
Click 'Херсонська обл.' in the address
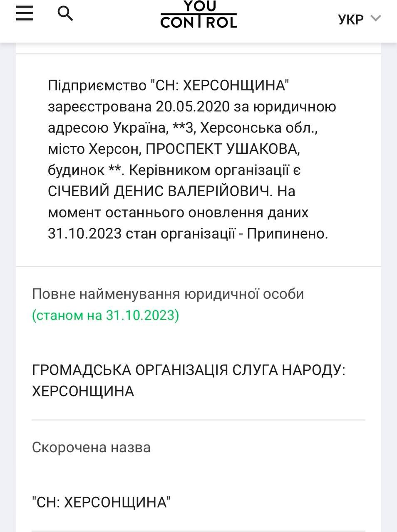tap(258, 128)
